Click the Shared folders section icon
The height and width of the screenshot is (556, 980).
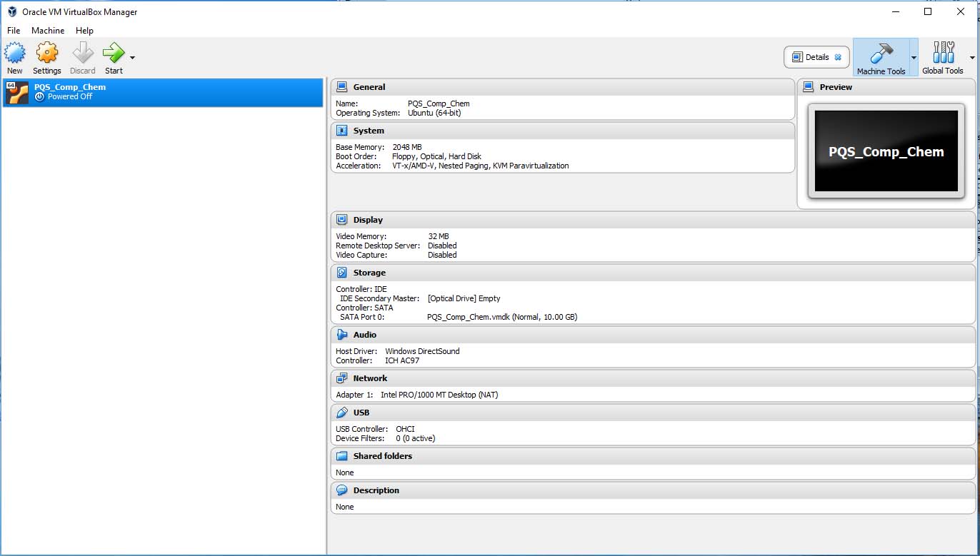coord(341,456)
